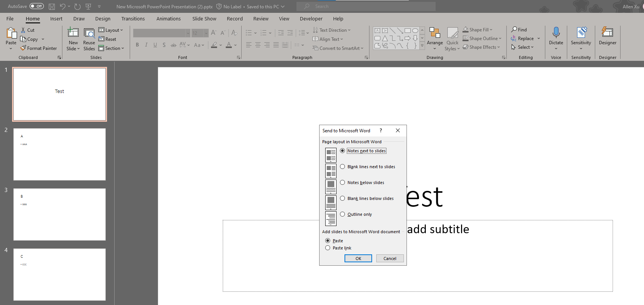The height and width of the screenshot is (305, 644).
Task: Choose Blank lines below slides
Action: click(x=367, y=198)
